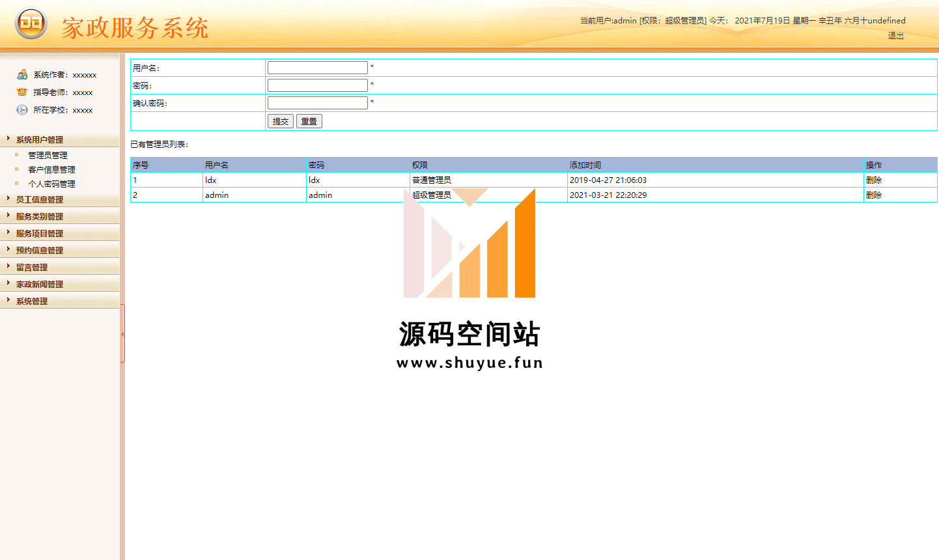Expand the 员工信息管理 menu section

click(x=40, y=199)
